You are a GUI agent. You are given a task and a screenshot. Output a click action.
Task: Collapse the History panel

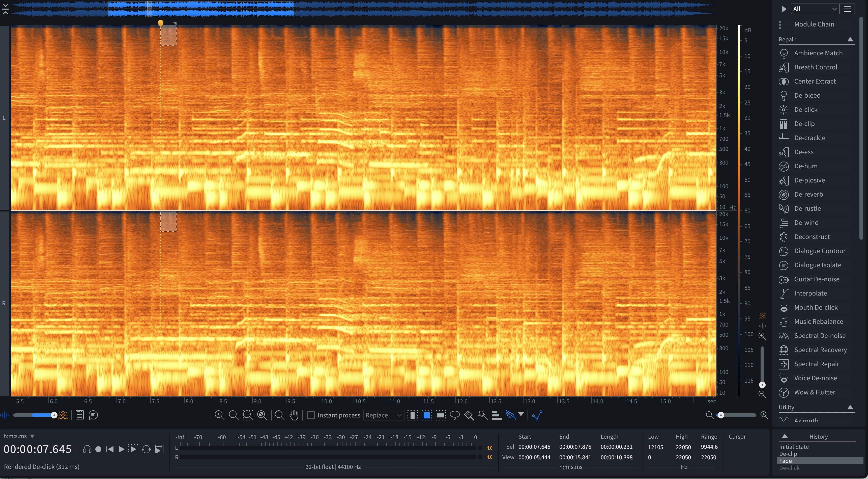(x=785, y=436)
